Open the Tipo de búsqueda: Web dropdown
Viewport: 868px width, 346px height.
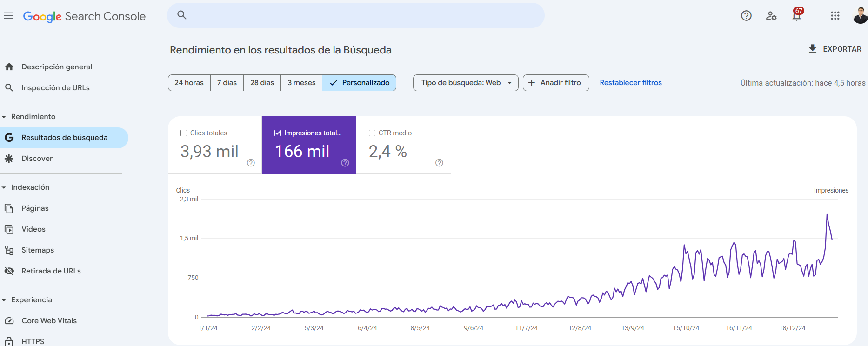(466, 83)
